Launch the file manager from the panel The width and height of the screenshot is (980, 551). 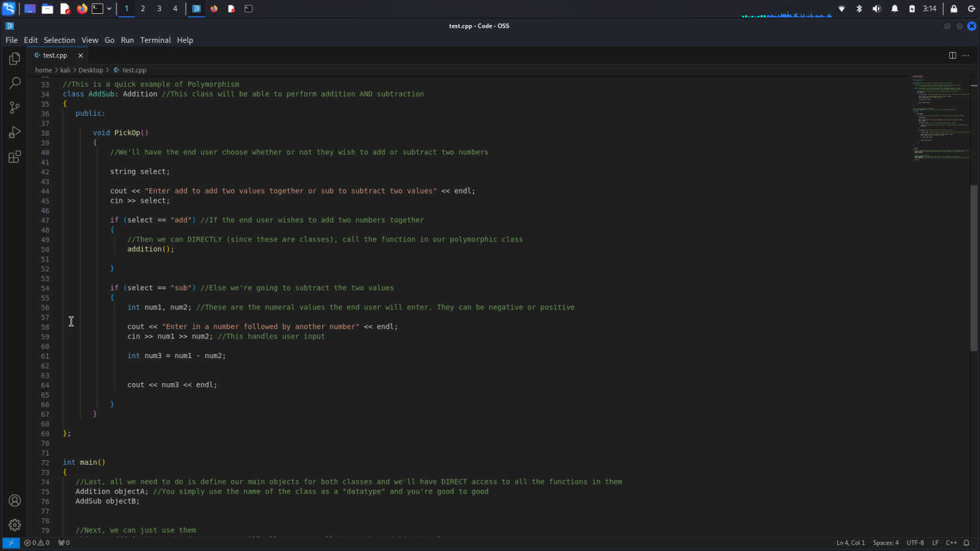(x=47, y=9)
